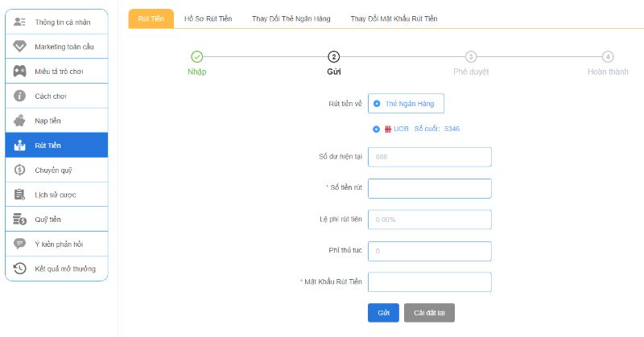The image size is (644, 337).
Task: Open Marketing toàn cầu in sidebar
Action: [x=56, y=47]
